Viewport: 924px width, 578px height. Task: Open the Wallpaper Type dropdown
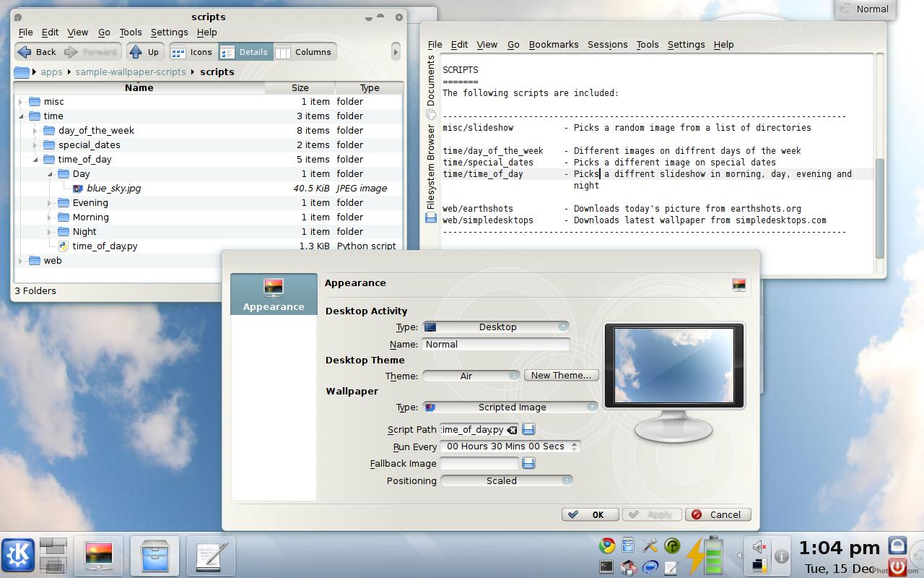[x=510, y=407]
